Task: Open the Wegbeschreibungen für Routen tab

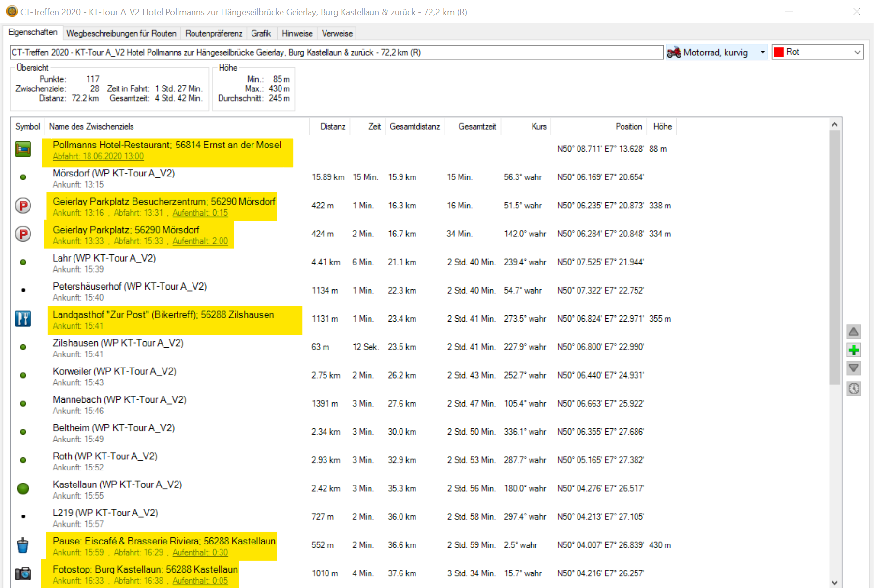Action: (x=121, y=33)
